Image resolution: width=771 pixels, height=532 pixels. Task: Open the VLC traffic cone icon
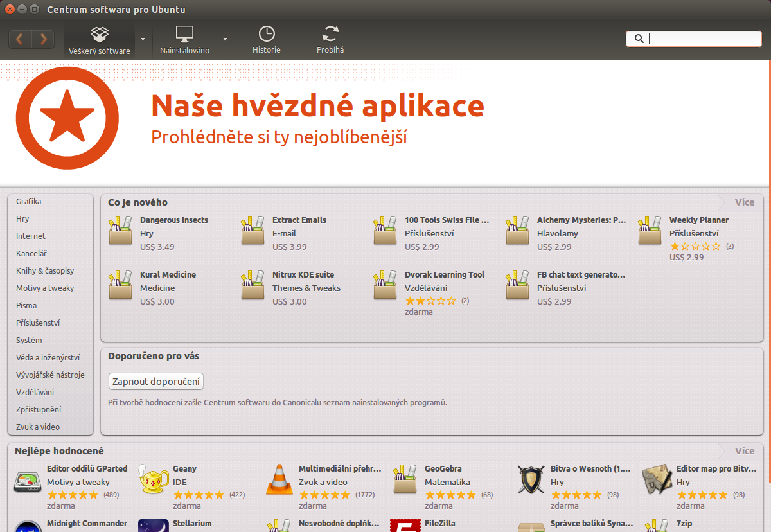[x=279, y=479]
